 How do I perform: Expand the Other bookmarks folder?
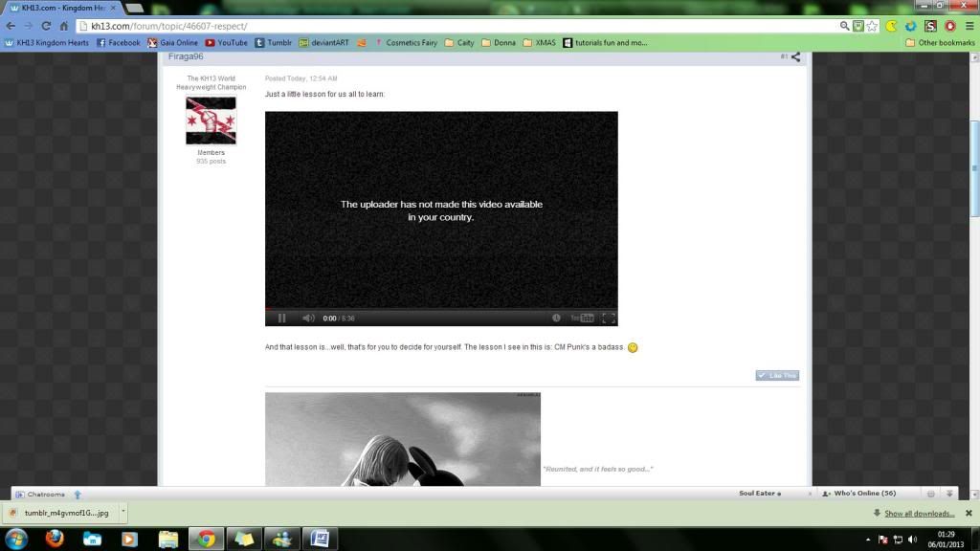(940, 42)
